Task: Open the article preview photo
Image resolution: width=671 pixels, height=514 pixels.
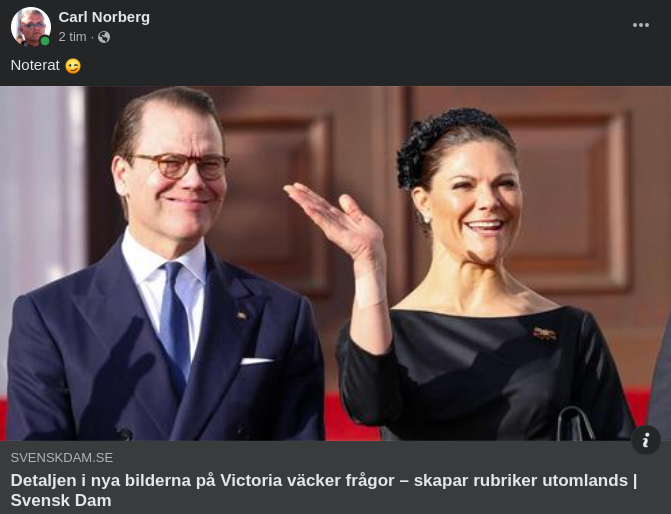Action: [336, 264]
